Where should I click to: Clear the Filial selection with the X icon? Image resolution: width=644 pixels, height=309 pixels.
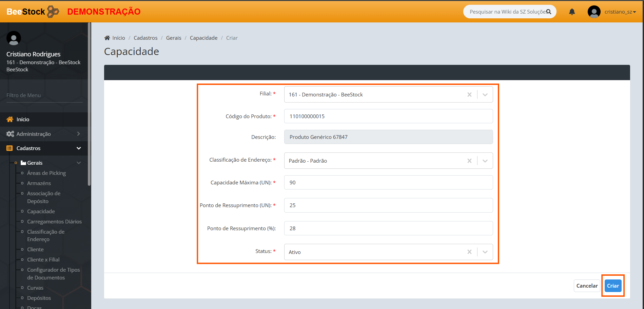[x=469, y=95]
